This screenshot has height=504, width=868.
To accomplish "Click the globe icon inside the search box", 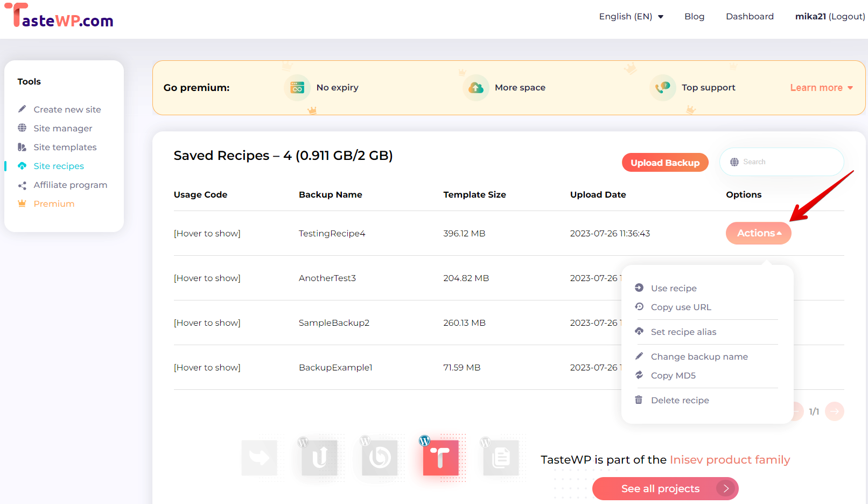I will [x=734, y=162].
